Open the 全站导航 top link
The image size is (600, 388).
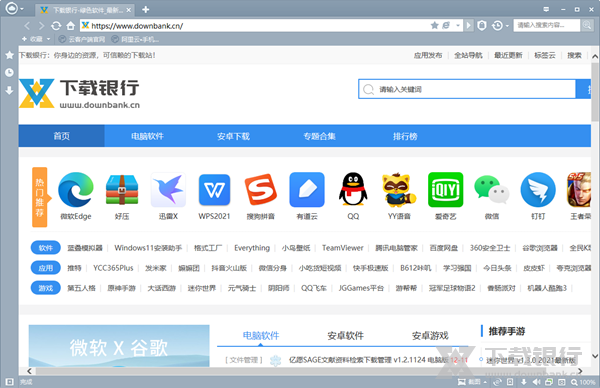click(468, 55)
